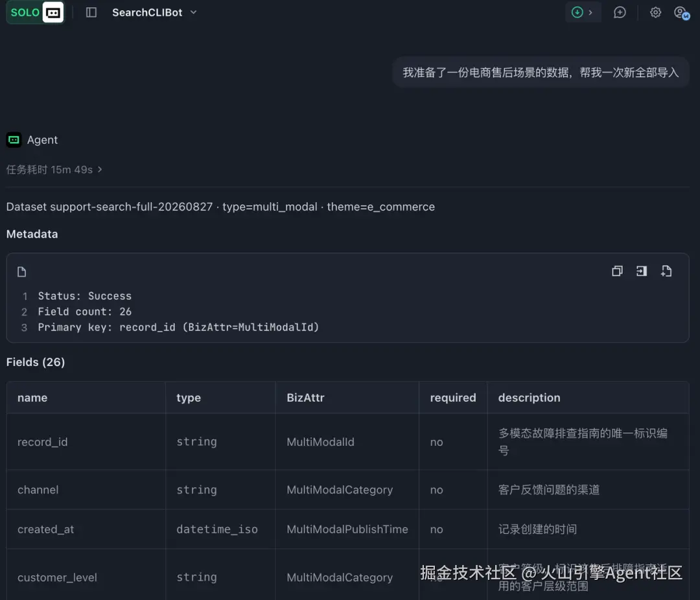Insert code block into terminal icon
Screen dimensions: 700x600
point(642,271)
